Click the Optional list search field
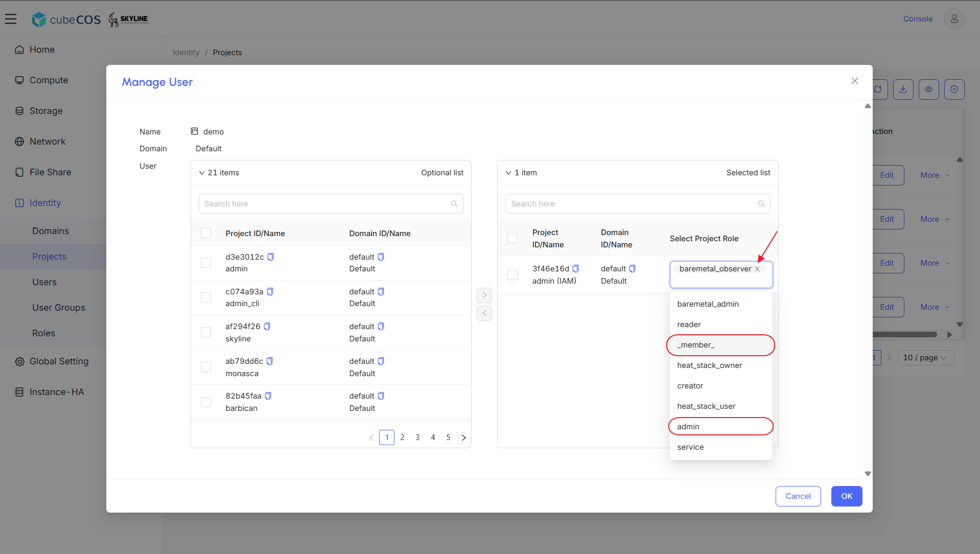 [x=331, y=203]
